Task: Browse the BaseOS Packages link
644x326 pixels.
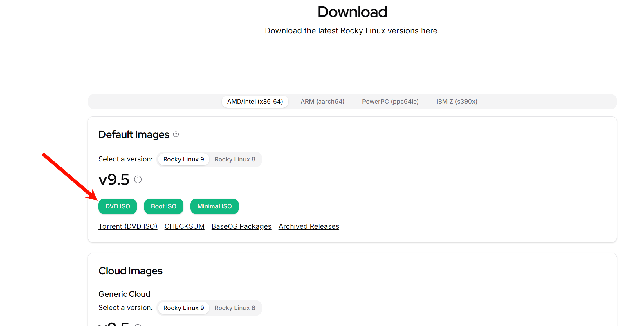Action: (241, 226)
